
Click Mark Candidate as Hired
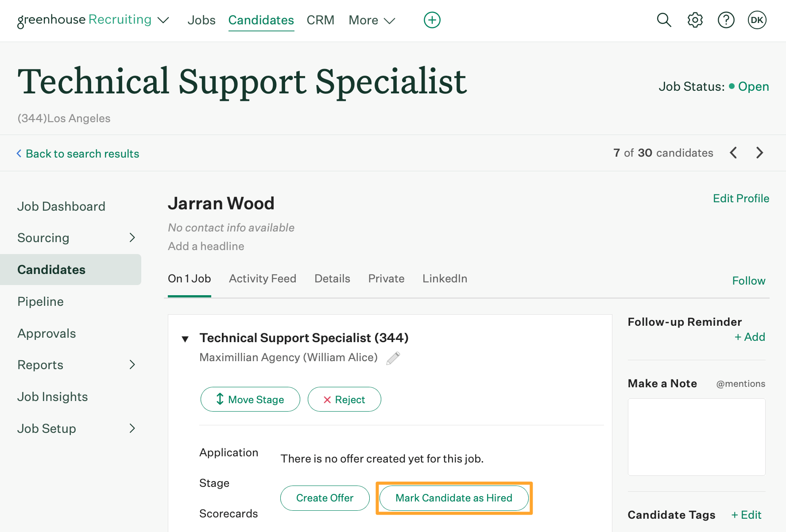click(x=453, y=497)
